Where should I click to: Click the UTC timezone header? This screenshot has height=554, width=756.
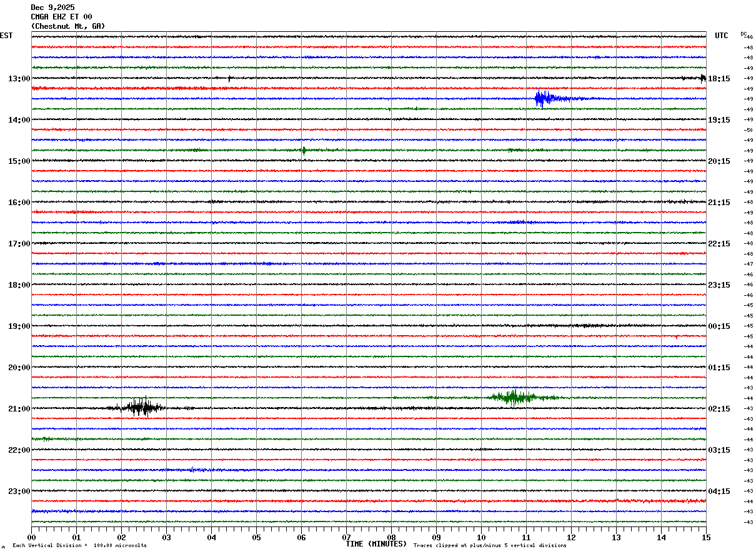[x=722, y=36]
